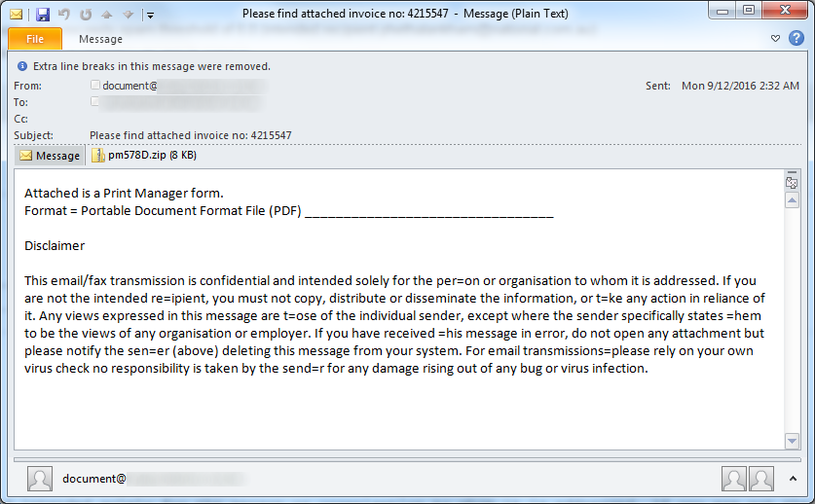The height and width of the screenshot is (504, 815).
Task: Toggle presence checkbox next to From sender
Action: tap(95, 86)
